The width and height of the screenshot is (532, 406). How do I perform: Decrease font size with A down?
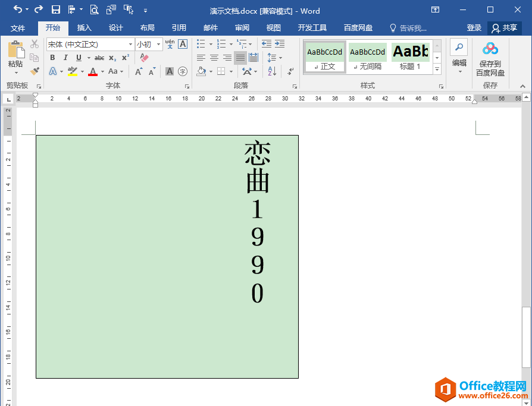click(x=152, y=71)
